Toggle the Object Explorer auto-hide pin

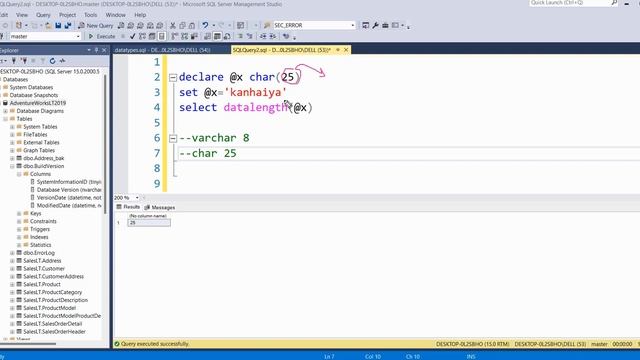click(96, 50)
